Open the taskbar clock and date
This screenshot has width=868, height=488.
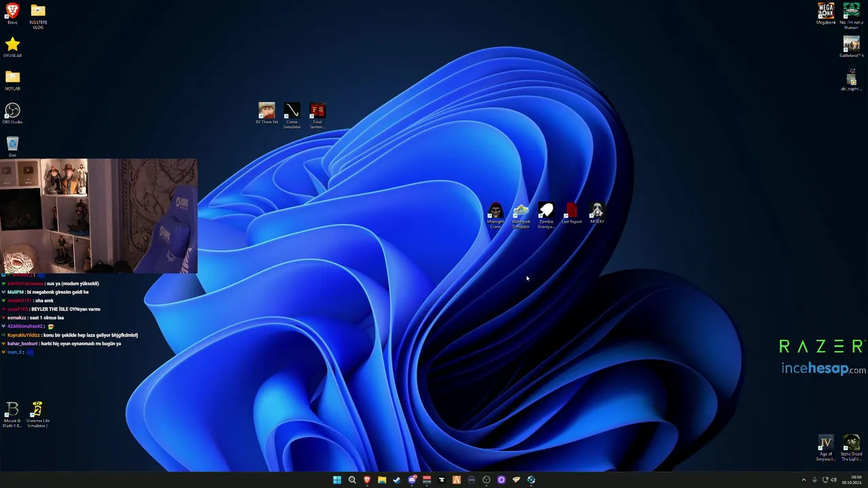[x=852, y=480]
